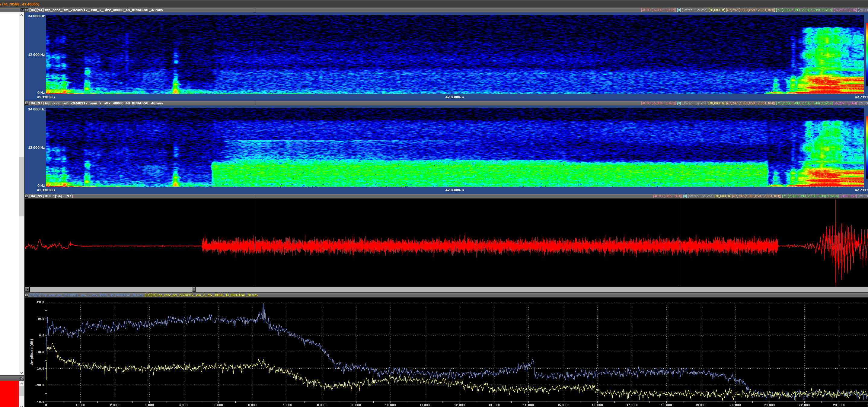The height and width of the screenshot is (407, 868).
Task: Click the panel icon beside the [04][97] title
Action: pos(27,103)
